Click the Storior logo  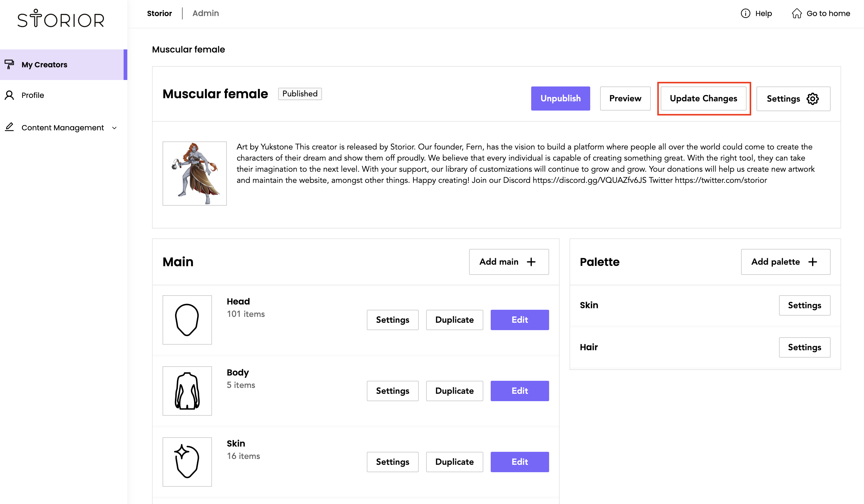(x=61, y=19)
